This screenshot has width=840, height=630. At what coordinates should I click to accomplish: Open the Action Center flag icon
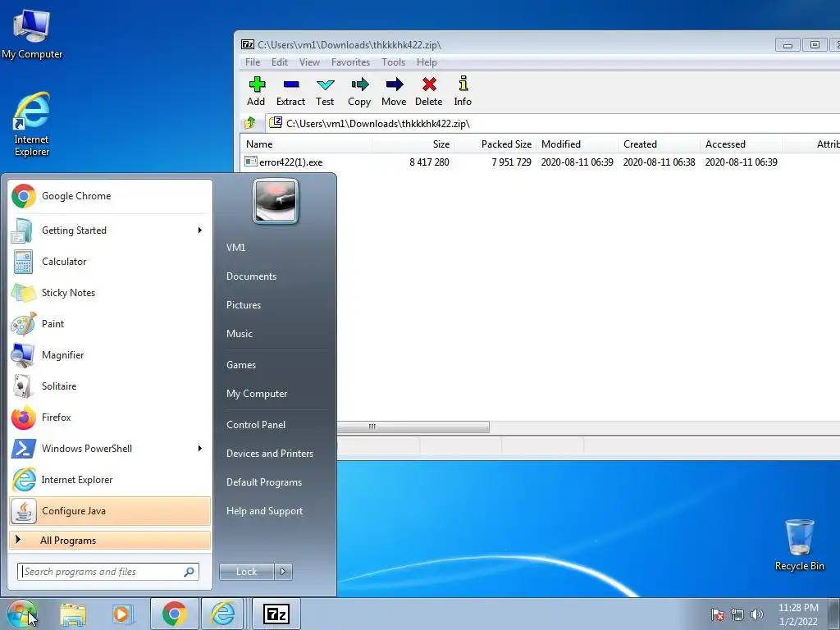click(718, 614)
